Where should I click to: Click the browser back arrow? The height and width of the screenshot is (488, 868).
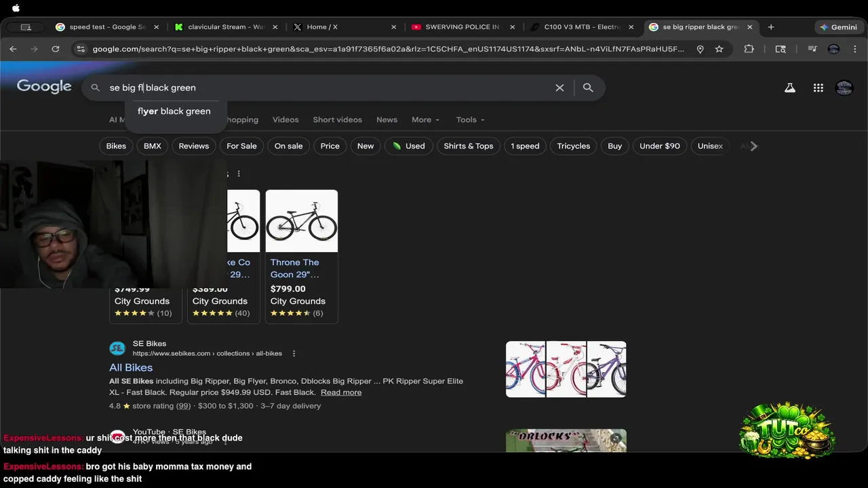pyautogui.click(x=13, y=49)
